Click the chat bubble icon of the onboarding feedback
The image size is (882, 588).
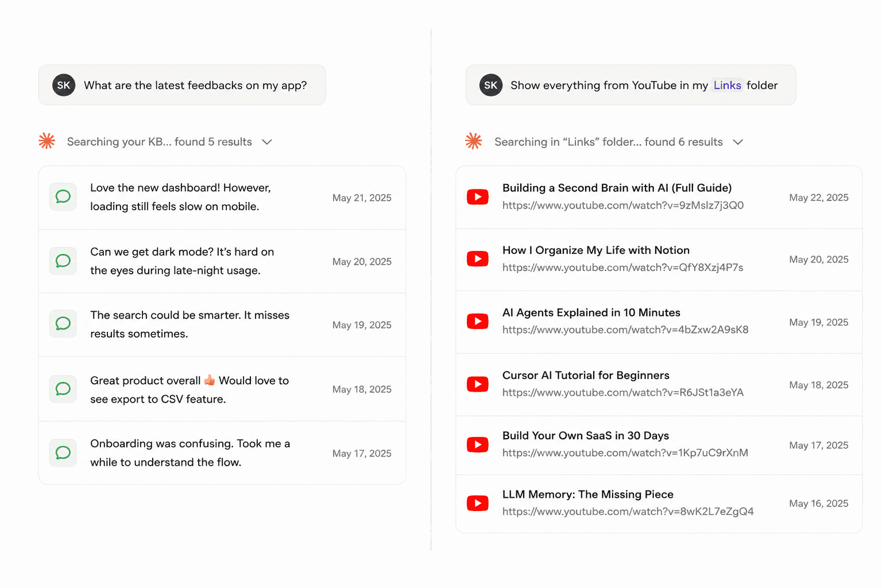coord(63,452)
